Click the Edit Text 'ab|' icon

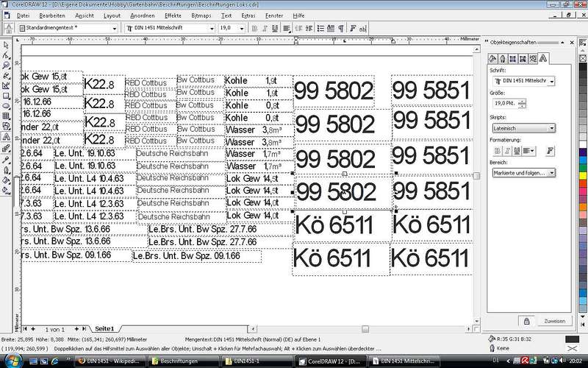(x=362, y=28)
